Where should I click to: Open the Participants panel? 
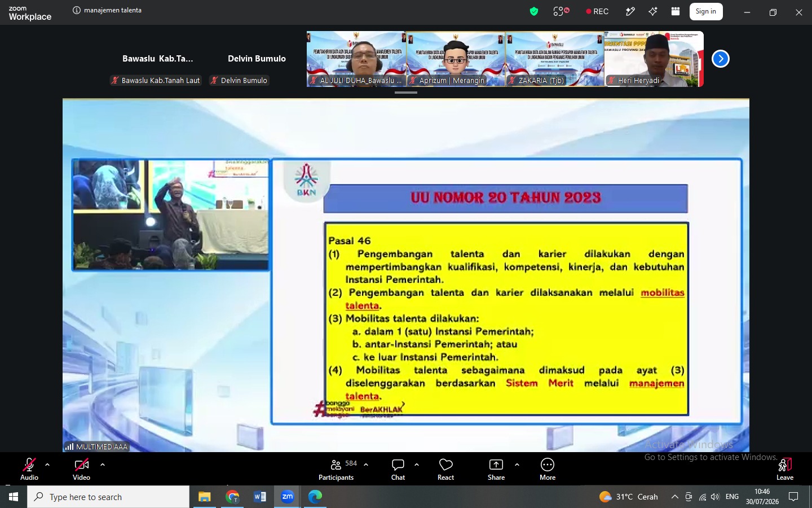coord(337,469)
